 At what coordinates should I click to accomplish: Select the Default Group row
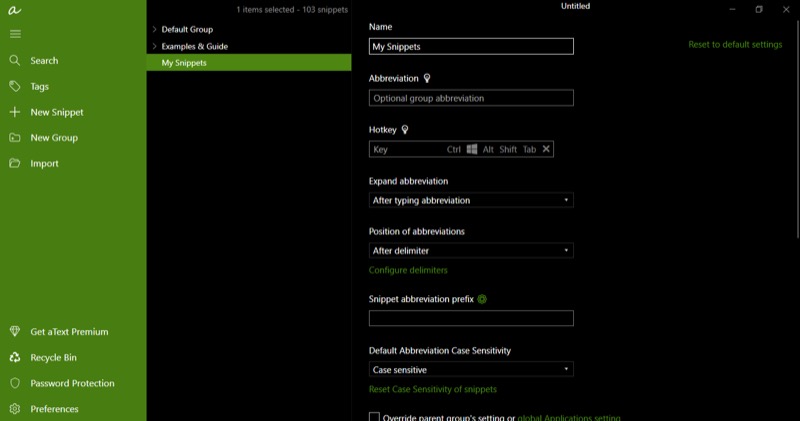click(249, 30)
